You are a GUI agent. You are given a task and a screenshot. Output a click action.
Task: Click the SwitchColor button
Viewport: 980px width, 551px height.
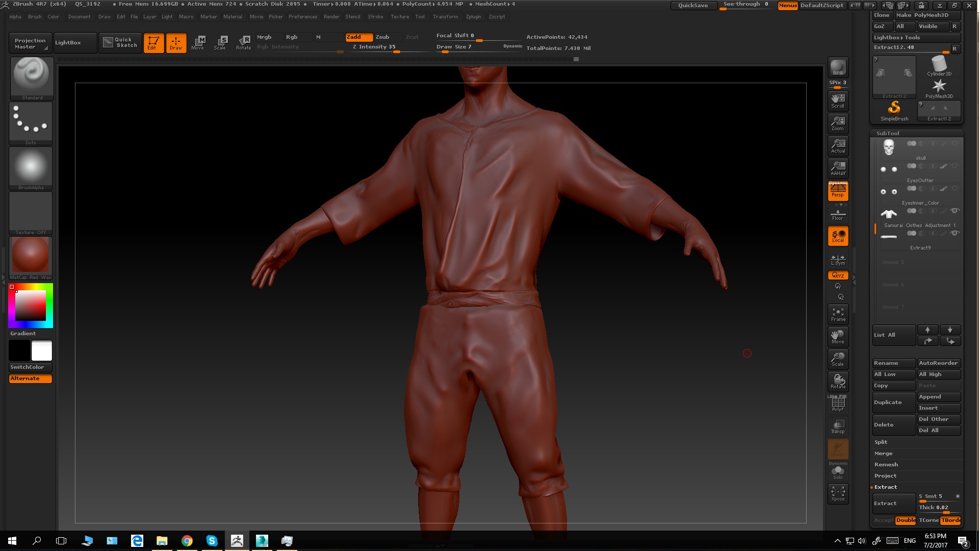pos(31,367)
